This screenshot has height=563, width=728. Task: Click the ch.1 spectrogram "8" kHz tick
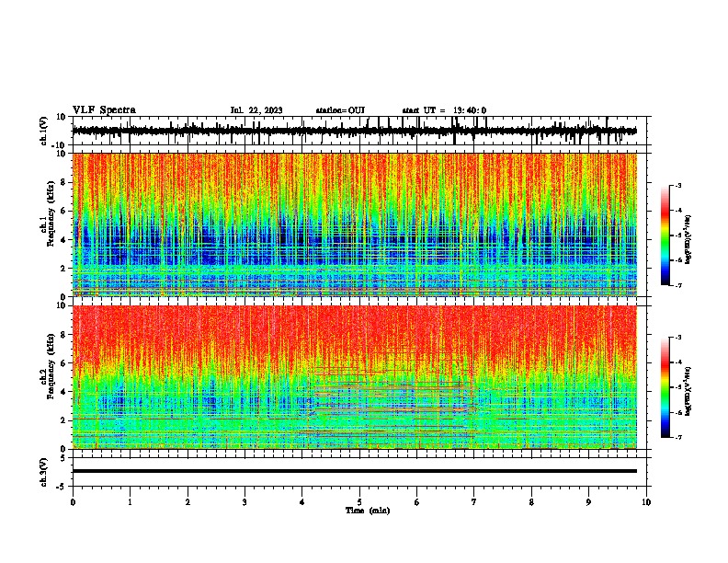click(63, 182)
